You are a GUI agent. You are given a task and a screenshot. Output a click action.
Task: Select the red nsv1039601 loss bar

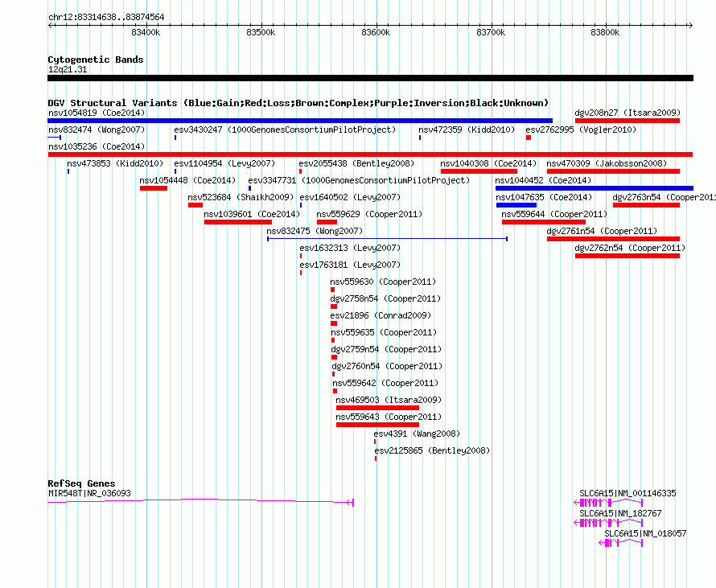(x=238, y=222)
